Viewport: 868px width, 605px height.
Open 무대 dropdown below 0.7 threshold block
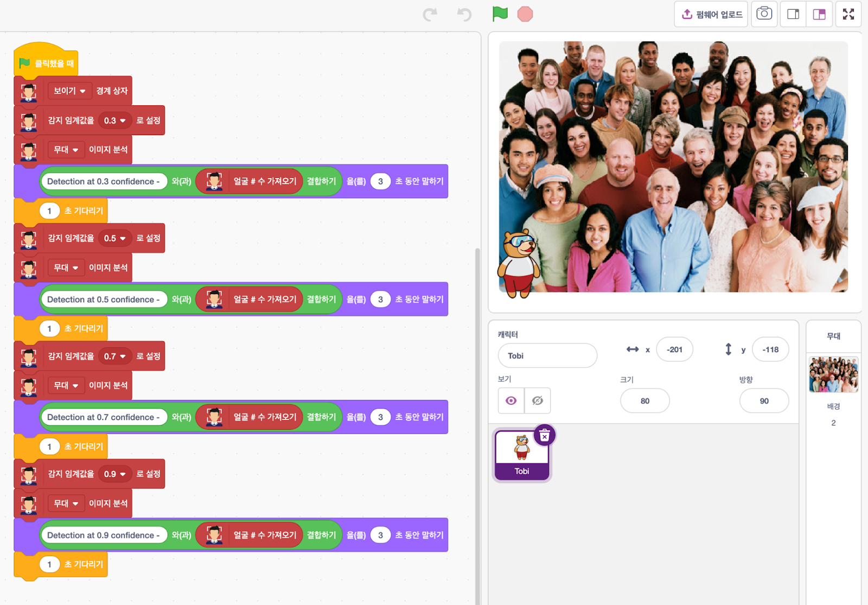66,385
